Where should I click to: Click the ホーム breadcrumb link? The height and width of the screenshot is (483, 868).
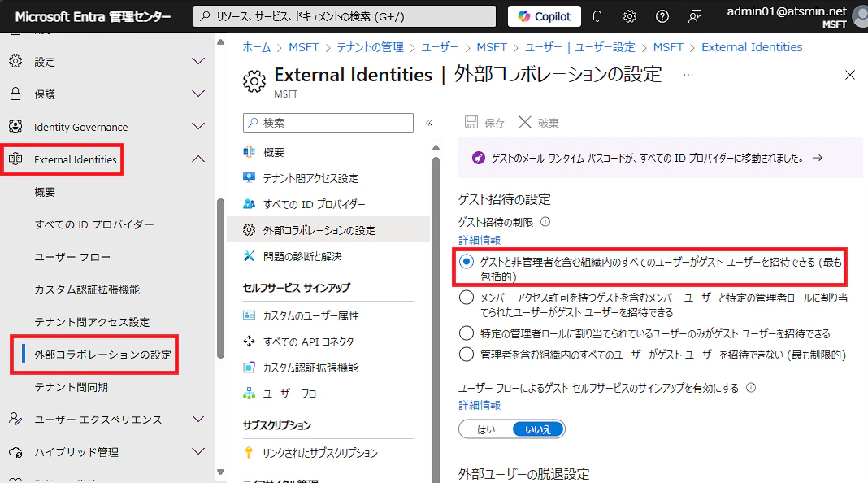[257, 47]
